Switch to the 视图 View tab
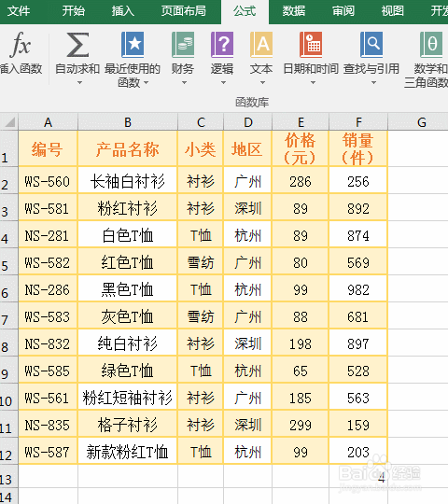Screen dimensions: 448x504 pos(392,11)
